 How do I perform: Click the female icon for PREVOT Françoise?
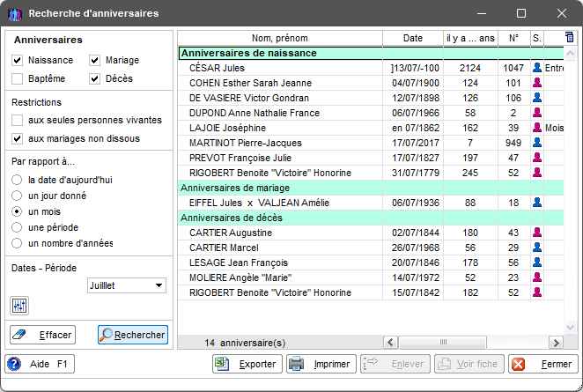pyautogui.click(x=537, y=158)
